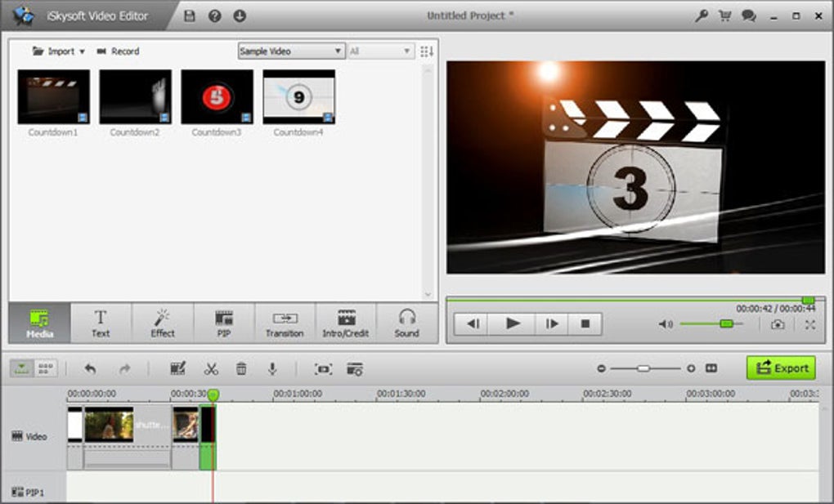The width and height of the screenshot is (834, 504).
Task: Click the preview progress bar handle
Action: pos(808,301)
